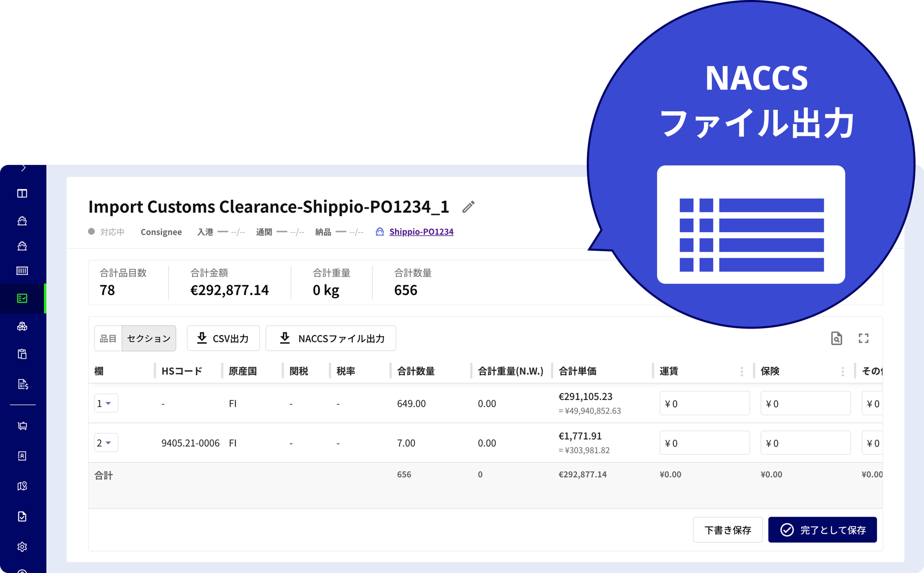The width and height of the screenshot is (924, 573).
Task: Open the settings gear in the sidebar
Action: 22,546
